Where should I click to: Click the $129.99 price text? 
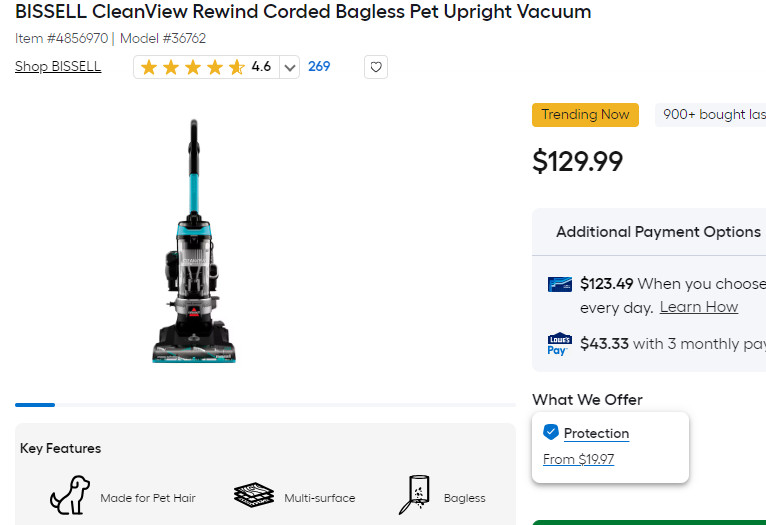[x=577, y=161]
